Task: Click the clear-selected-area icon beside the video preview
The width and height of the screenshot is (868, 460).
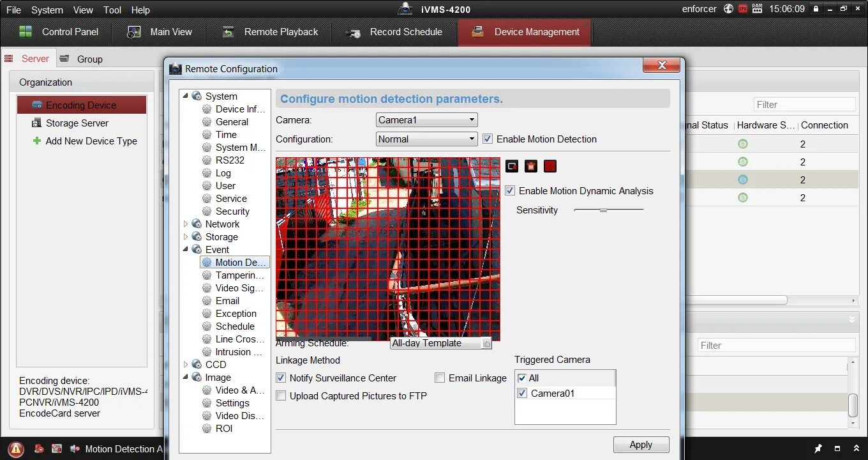Action: 512,166
